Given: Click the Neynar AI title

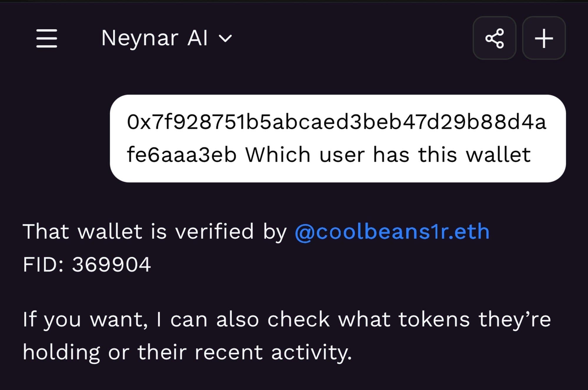Looking at the screenshot, I should click(x=154, y=38).
